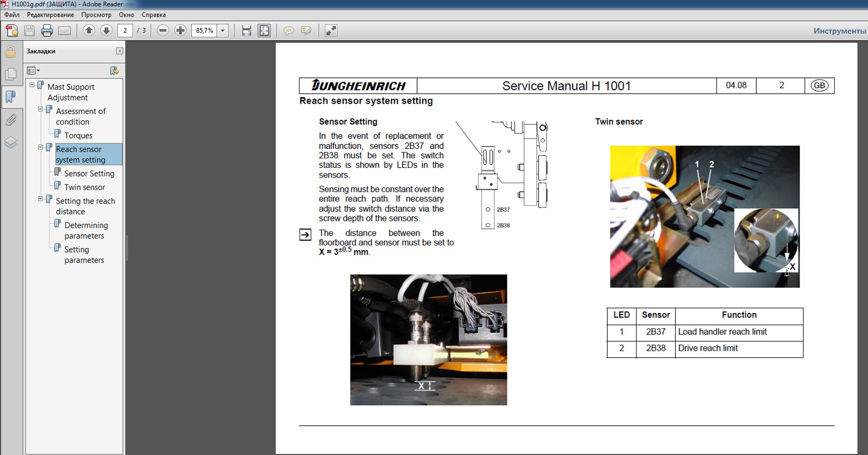Zoom out using the minus button
Screen dimensions: 868x455
point(163,31)
